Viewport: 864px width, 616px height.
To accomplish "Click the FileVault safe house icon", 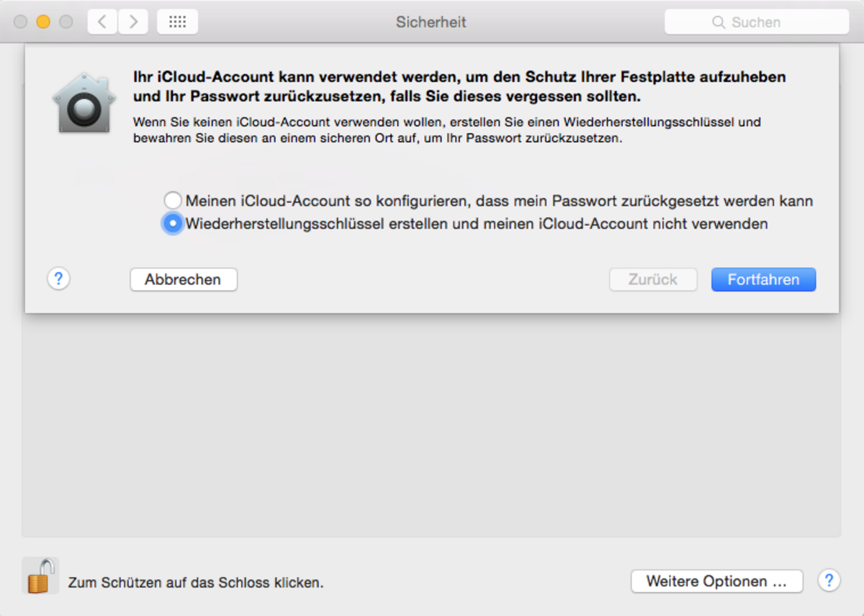I will [84, 101].
